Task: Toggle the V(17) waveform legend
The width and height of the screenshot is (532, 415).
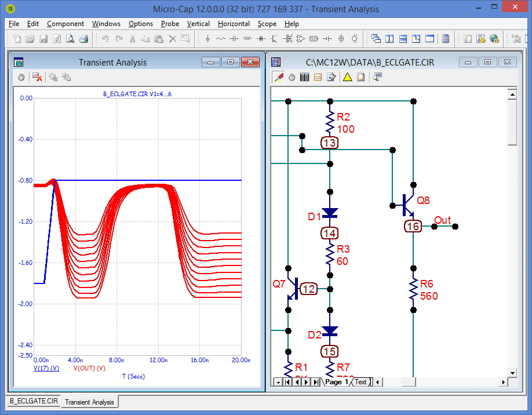Action: pos(45,367)
